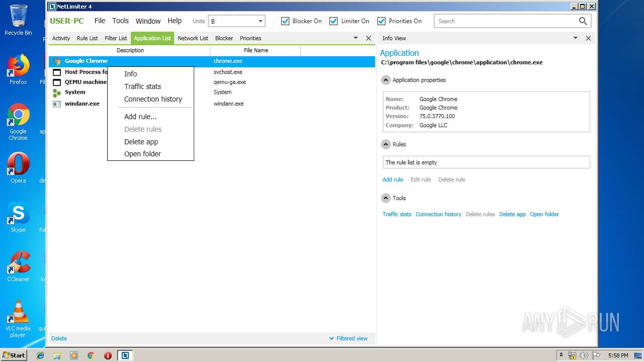The width and height of the screenshot is (644, 362).
Task: Click the Google Chrome app icon in list
Action: (x=57, y=61)
